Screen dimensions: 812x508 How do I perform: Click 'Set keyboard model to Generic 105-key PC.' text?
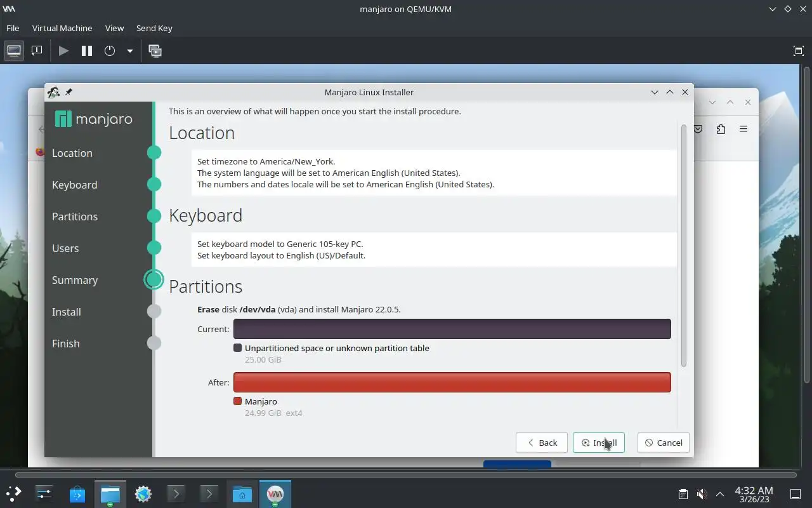click(x=280, y=244)
